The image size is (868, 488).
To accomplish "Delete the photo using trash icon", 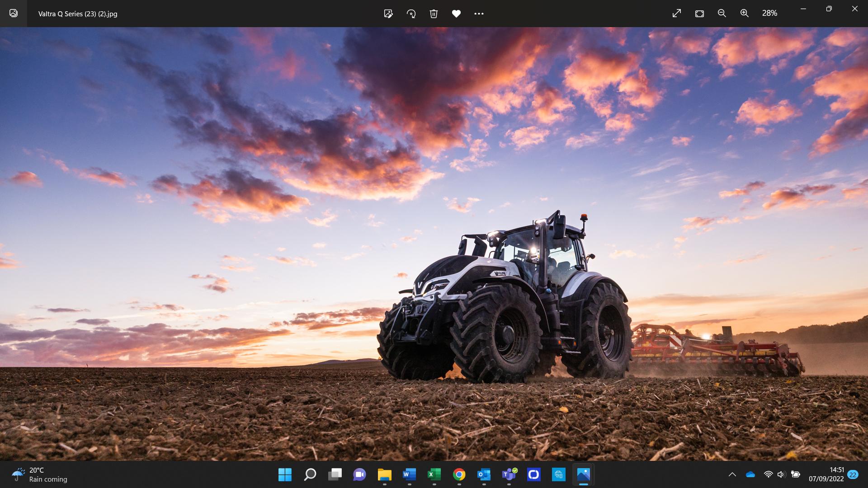I will (434, 14).
